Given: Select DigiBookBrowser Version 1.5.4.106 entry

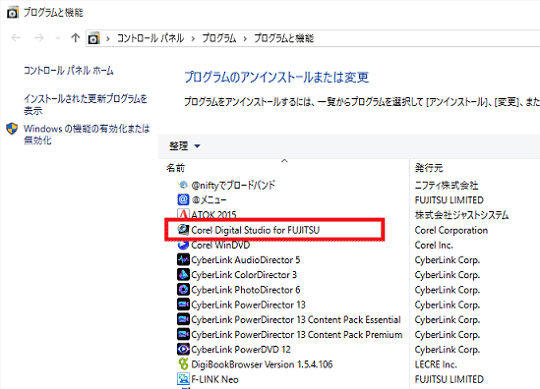Looking at the screenshot, I should pyautogui.click(x=262, y=364).
